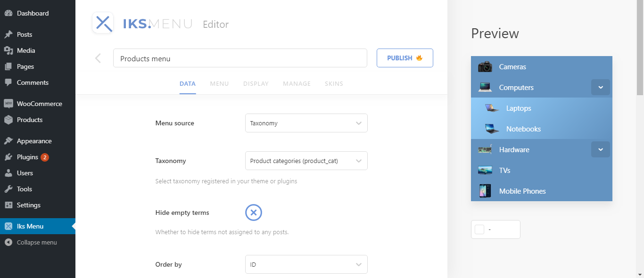Screen dimensions: 644x278
Task: Open the Taxonomy product categories dropdown
Action: (x=306, y=161)
